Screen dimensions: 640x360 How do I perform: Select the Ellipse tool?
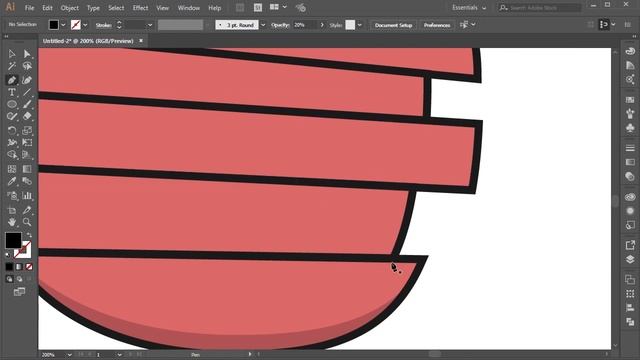coord(12,104)
